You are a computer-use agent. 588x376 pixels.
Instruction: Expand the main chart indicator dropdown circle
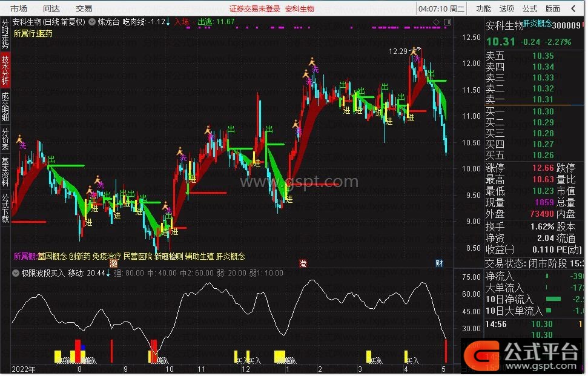click(92, 22)
